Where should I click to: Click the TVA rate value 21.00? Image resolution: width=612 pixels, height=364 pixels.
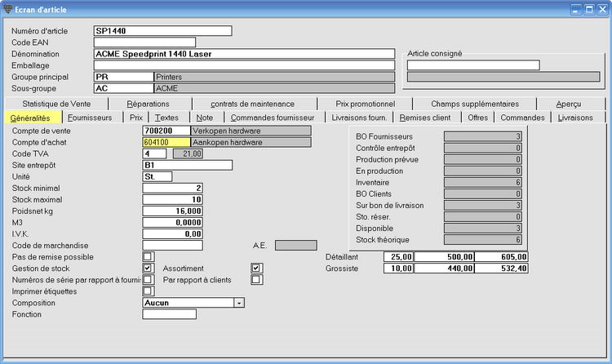click(x=188, y=153)
